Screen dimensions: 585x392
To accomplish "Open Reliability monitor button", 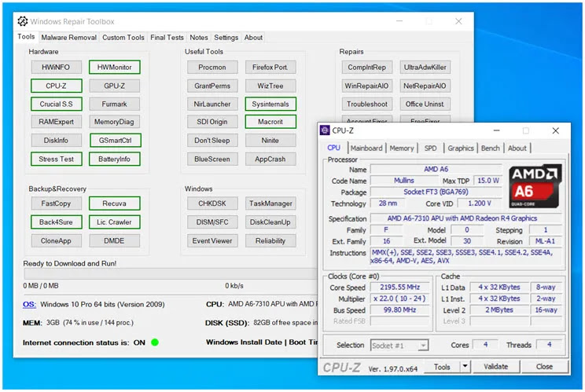I will [x=270, y=240].
